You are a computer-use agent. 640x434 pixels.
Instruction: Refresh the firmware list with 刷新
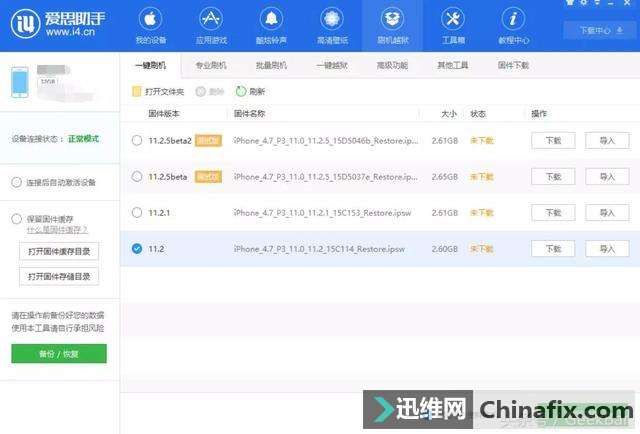(x=242, y=91)
